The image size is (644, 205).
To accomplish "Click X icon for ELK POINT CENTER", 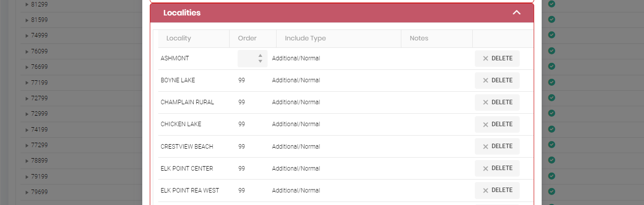I will pyautogui.click(x=485, y=168).
